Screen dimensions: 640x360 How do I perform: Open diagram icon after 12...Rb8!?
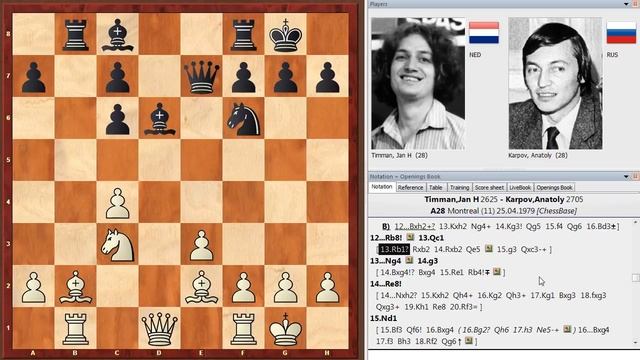coord(410,238)
